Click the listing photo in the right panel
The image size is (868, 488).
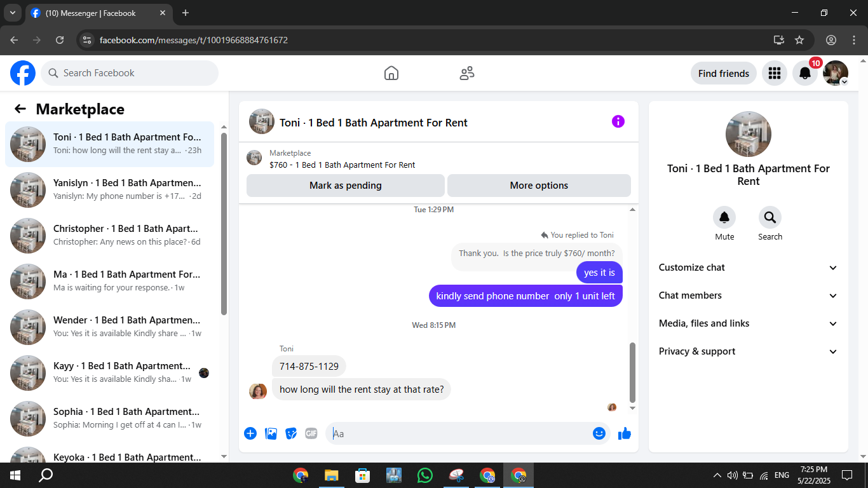point(749,134)
